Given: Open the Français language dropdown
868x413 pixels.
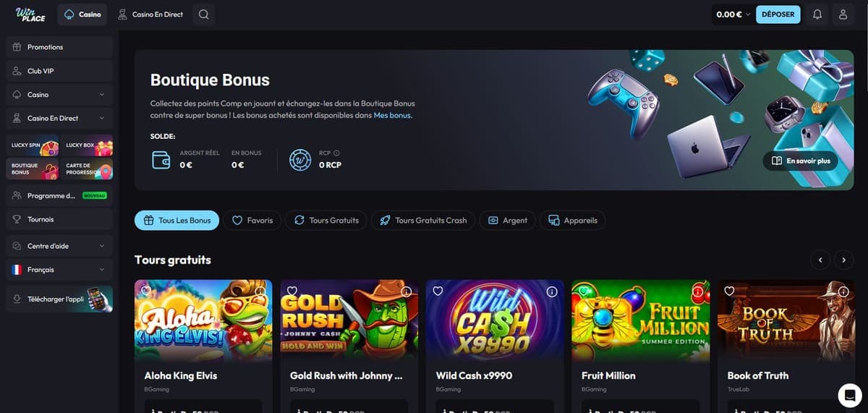Looking at the screenshot, I should [59, 270].
